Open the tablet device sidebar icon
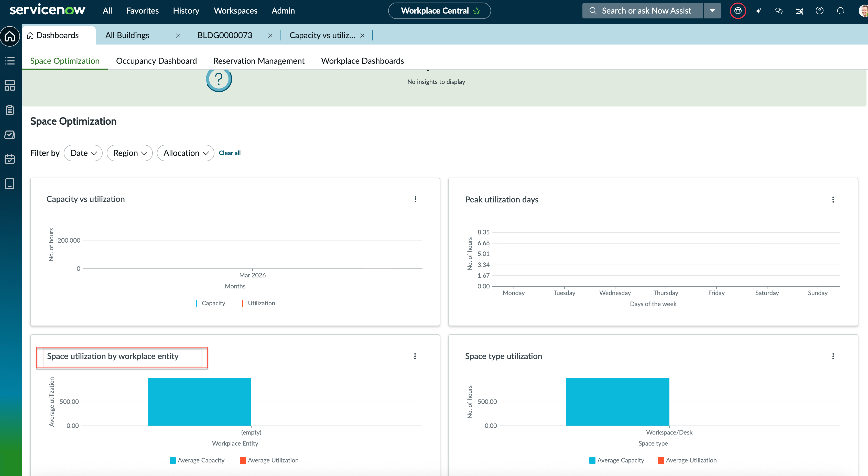Viewport: 868px width, 476px height. [10, 183]
